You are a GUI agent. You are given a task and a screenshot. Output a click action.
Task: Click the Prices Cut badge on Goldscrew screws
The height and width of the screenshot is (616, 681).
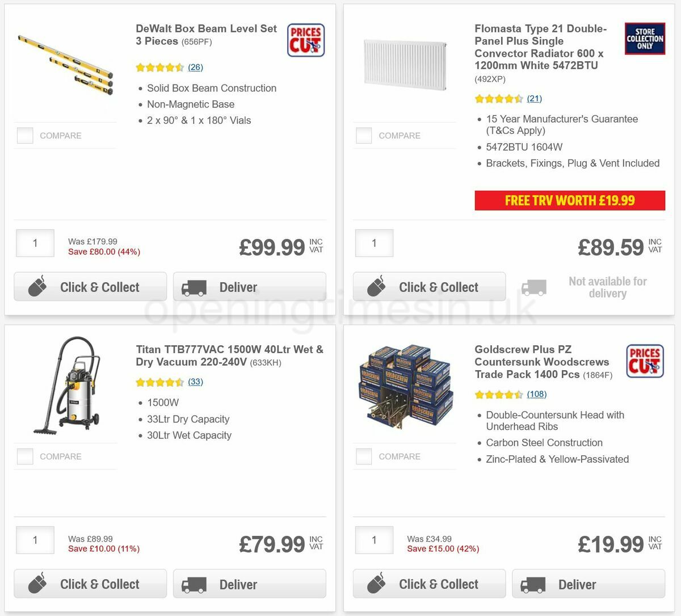point(645,361)
